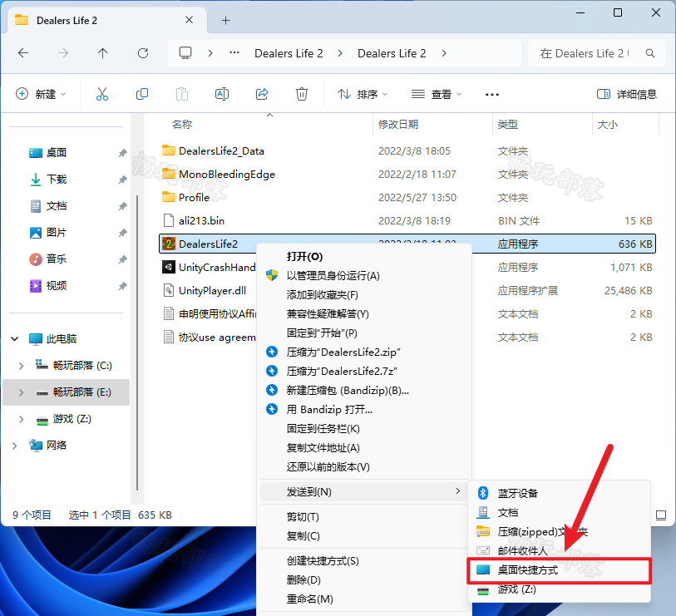Choose 打开(O) from context menu

pos(364,257)
